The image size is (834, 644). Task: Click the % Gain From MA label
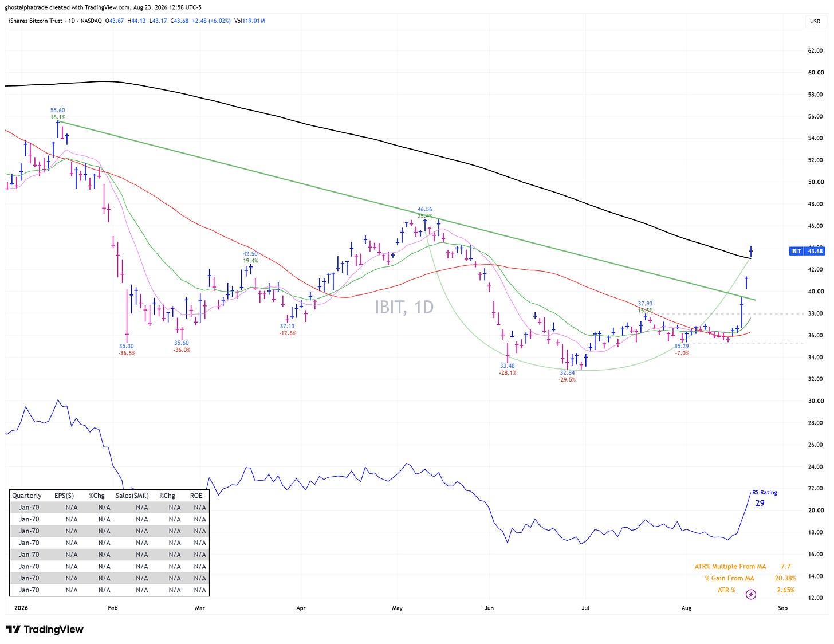tap(730, 578)
